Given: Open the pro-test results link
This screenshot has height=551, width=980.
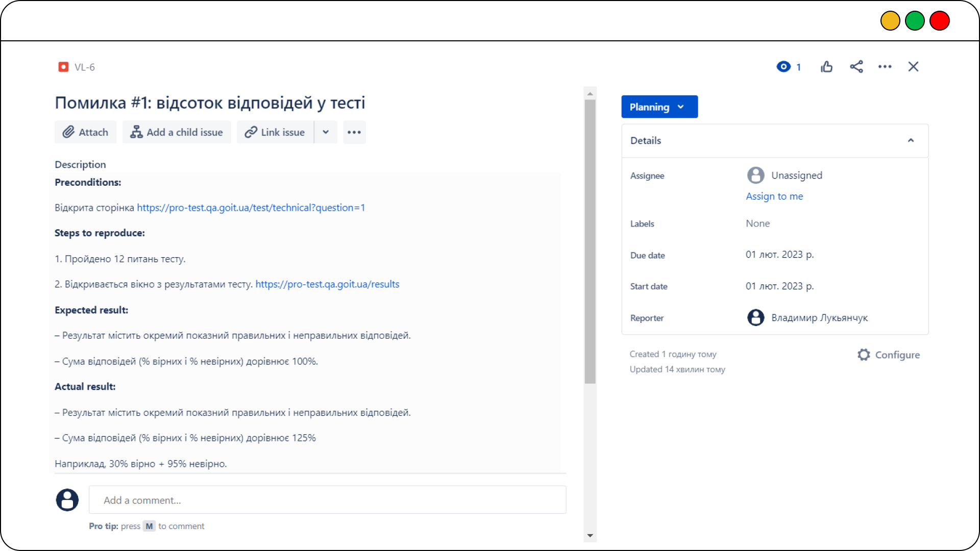Looking at the screenshot, I should coord(327,284).
